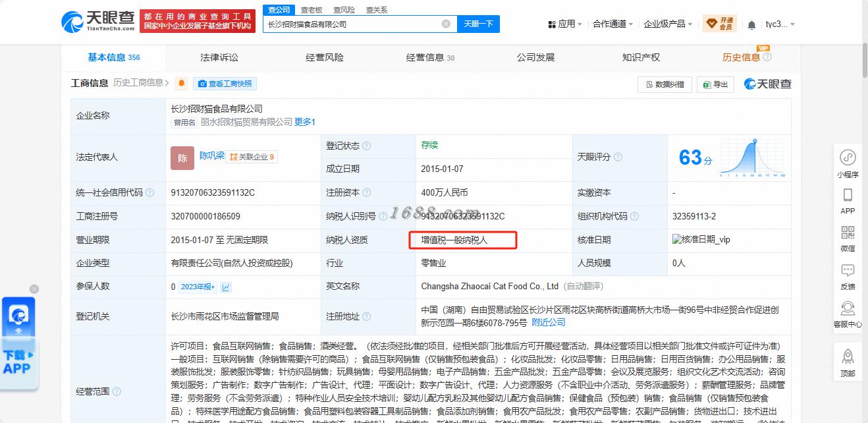Open the help icon next to 历史信息 tab
868x423 pixels.
[767, 57]
